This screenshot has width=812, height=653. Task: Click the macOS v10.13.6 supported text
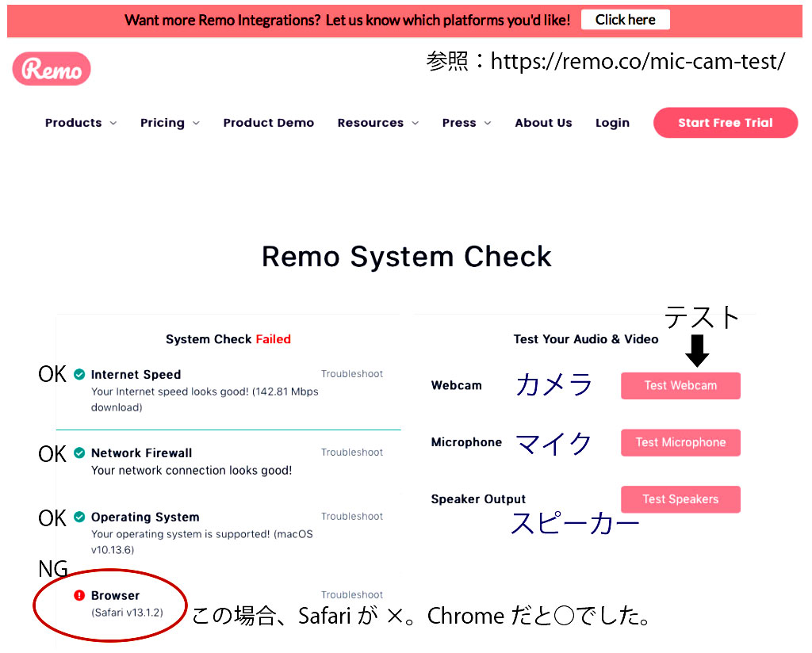[202, 542]
